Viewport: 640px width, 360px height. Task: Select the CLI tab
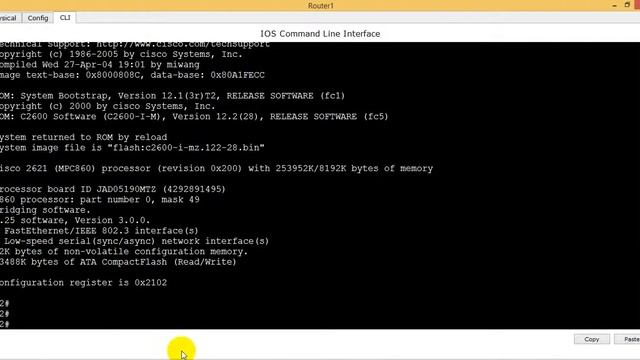tap(65, 18)
